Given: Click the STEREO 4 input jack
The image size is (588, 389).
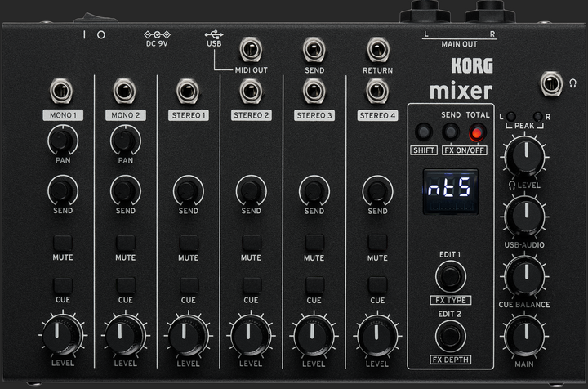Looking at the screenshot, I should pyautogui.click(x=377, y=92).
